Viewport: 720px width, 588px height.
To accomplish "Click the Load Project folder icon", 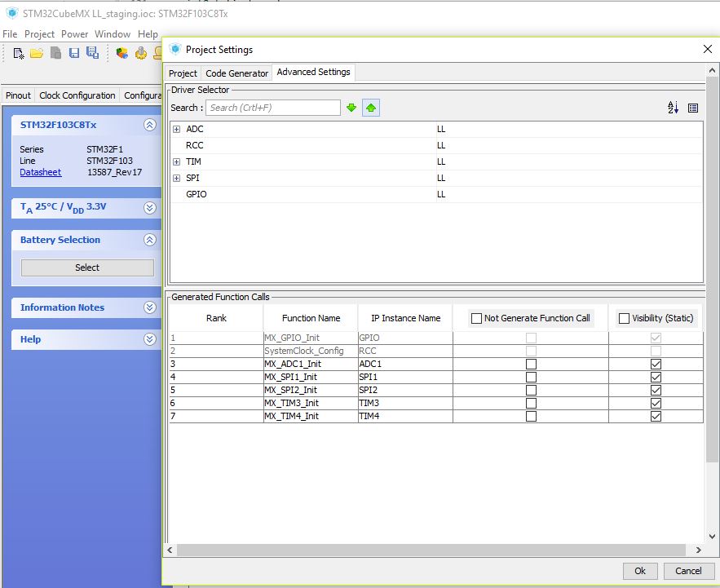I will coord(37,53).
